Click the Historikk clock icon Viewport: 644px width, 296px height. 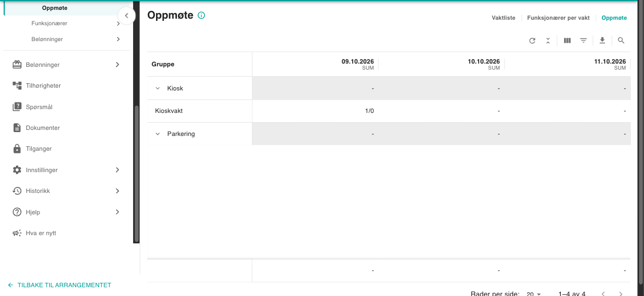pyautogui.click(x=17, y=191)
